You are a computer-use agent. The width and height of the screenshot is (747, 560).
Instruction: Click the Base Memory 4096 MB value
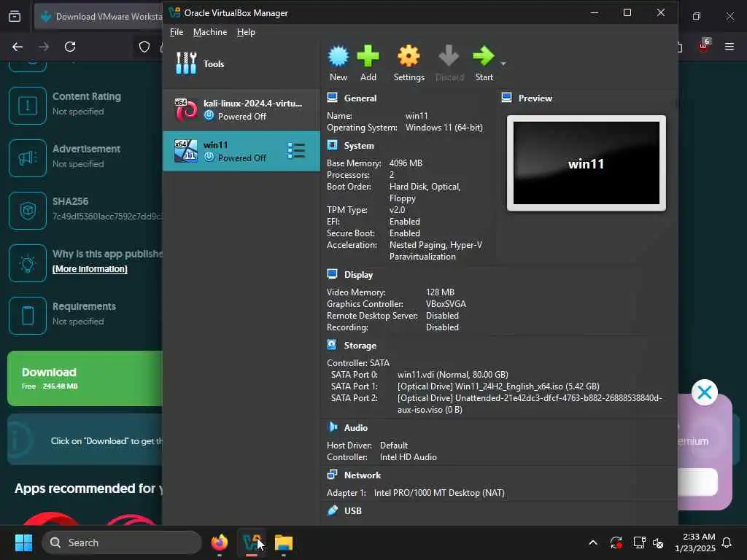click(406, 163)
